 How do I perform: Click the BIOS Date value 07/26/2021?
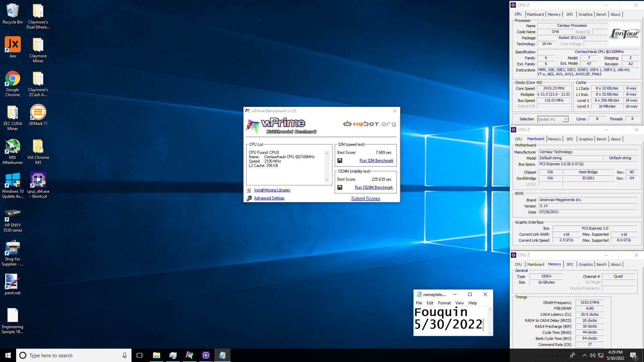588,212
